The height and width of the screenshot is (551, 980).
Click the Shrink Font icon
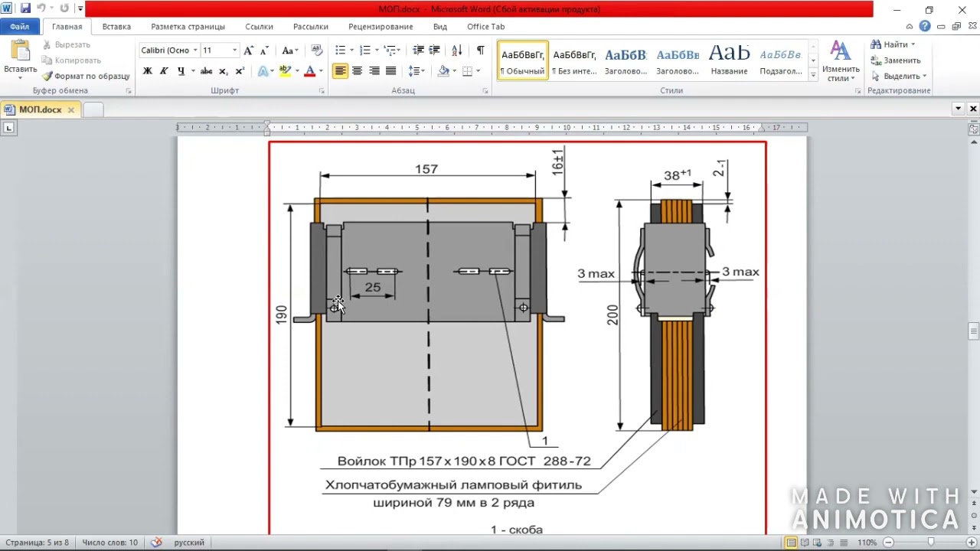(264, 50)
